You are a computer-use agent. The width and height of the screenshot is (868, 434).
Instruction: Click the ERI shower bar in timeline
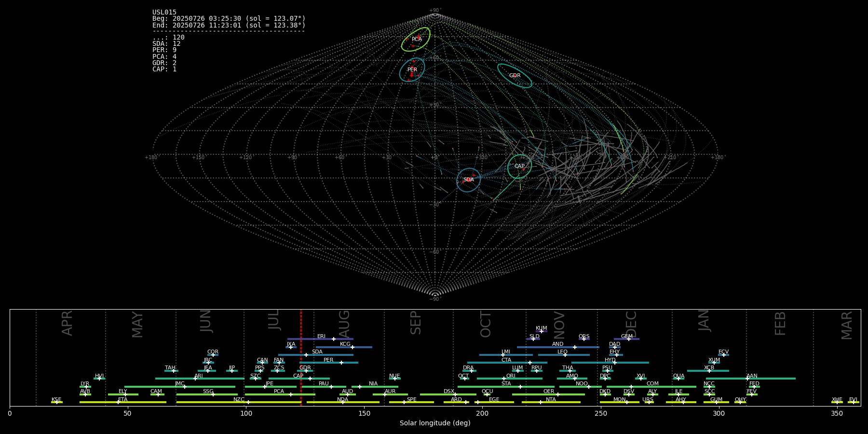(x=320, y=339)
